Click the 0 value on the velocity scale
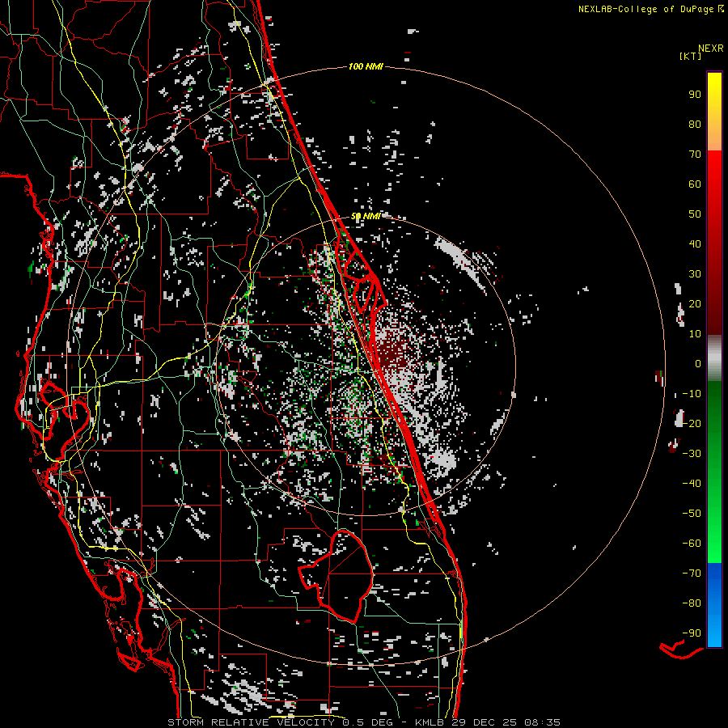 [x=697, y=363]
